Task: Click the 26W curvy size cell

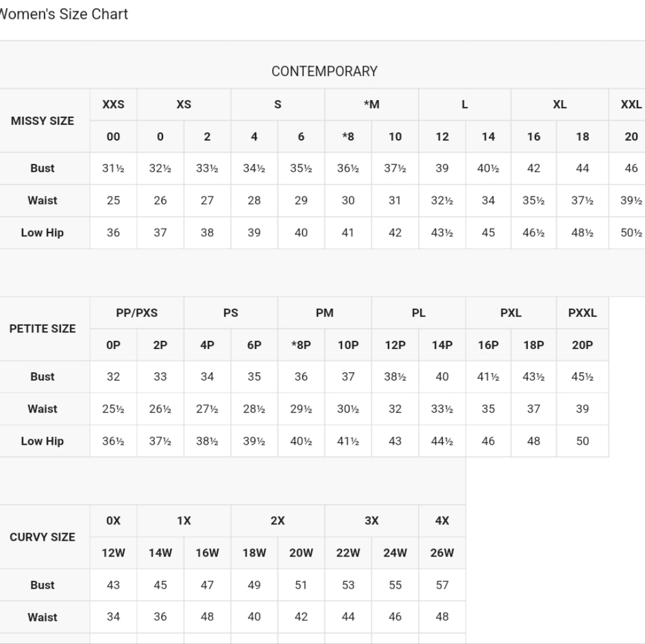Action: click(442, 553)
